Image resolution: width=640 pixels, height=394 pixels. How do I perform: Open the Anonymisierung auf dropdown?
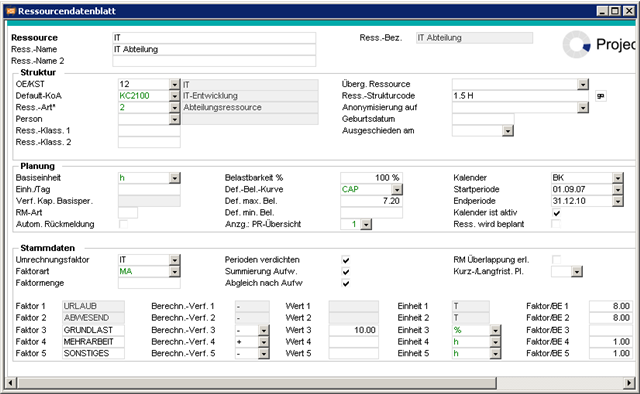(583, 107)
